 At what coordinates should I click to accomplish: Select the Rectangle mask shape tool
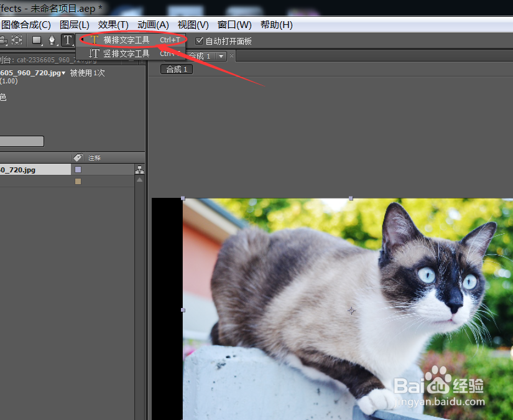tap(37, 40)
